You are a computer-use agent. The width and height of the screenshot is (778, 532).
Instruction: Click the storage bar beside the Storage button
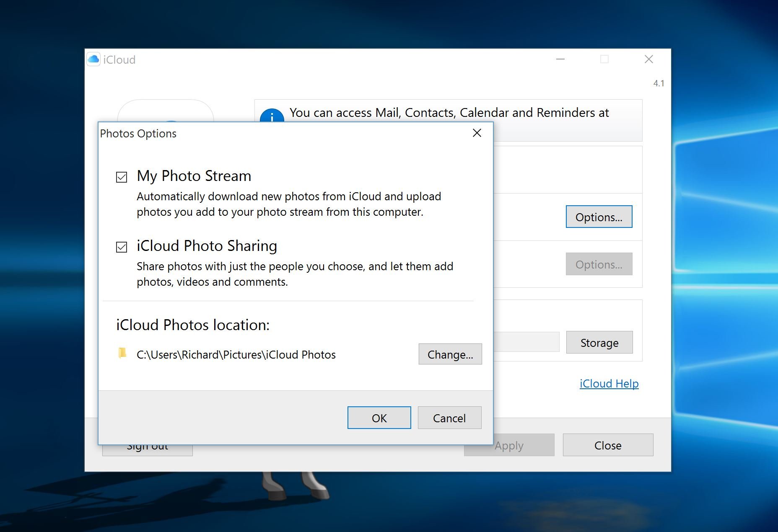(526, 342)
